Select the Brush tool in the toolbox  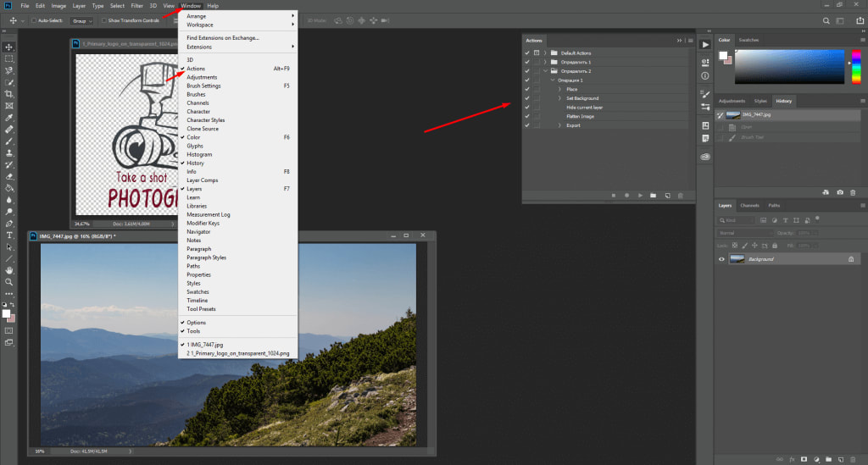pyautogui.click(x=8, y=141)
